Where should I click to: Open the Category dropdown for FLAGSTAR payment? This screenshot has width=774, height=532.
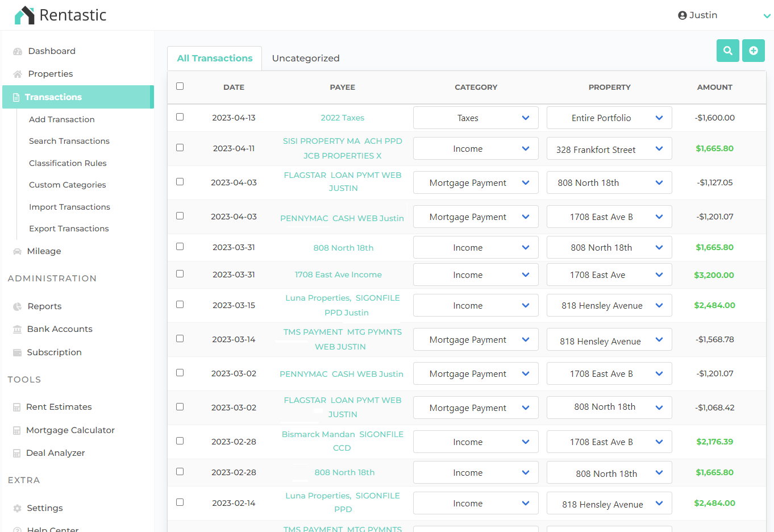[x=476, y=182]
